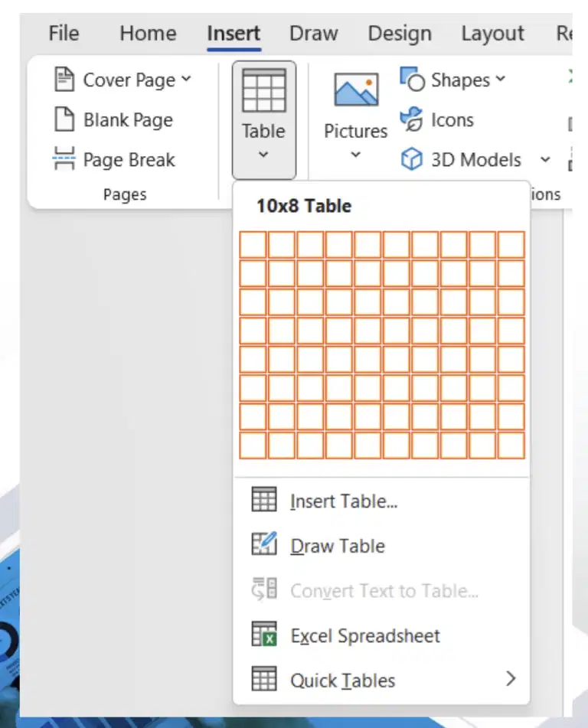Expand the Shapes dropdown chevron
The height and width of the screenshot is (728, 588).
(x=500, y=79)
